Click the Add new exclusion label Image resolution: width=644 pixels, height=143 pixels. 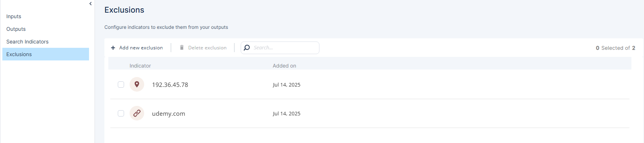[x=141, y=48]
